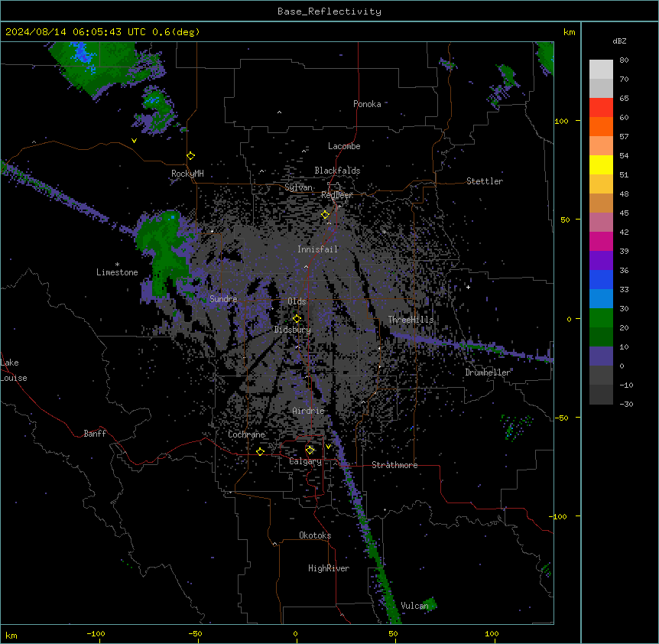Click the Ponoka city label
Image resolution: width=659 pixels, height=644 pixels.
point(367,104)
